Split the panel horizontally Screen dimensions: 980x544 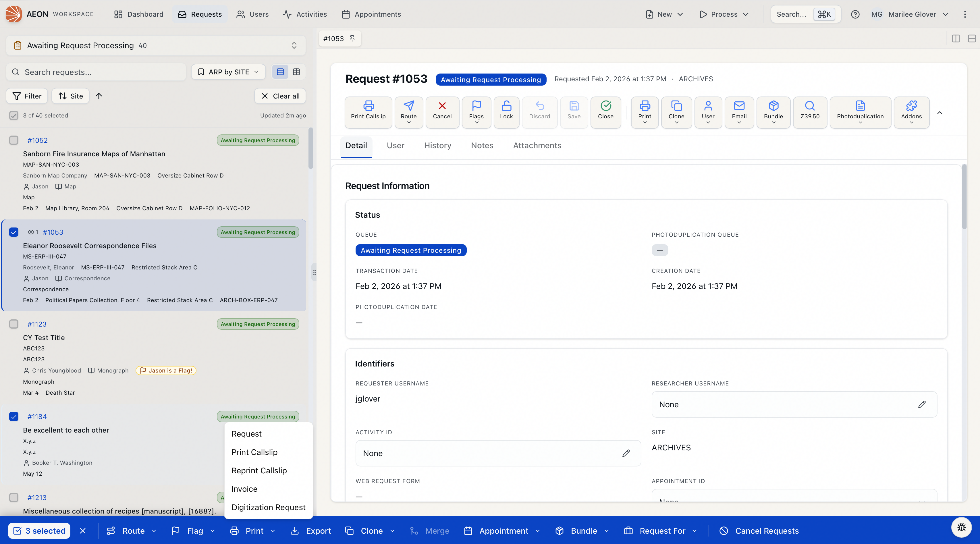click(x=972, y=38)
